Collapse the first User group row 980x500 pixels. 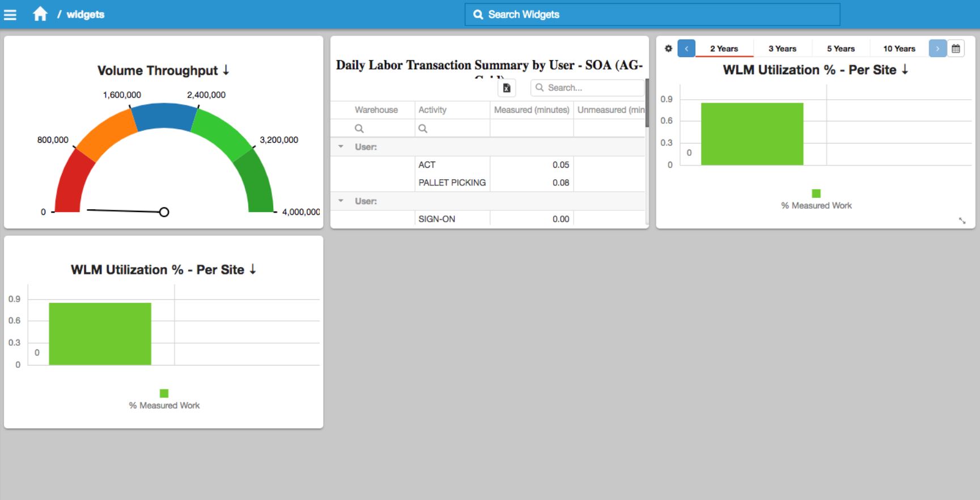[x=341, y=147]
